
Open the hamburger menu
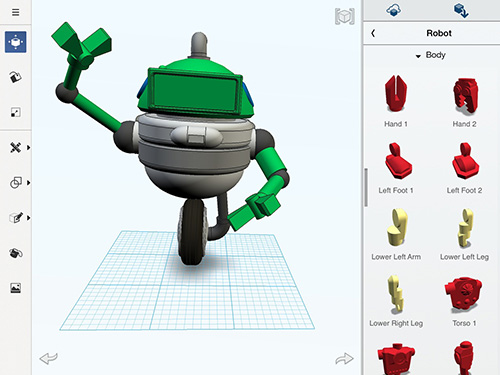pos(15,12)
